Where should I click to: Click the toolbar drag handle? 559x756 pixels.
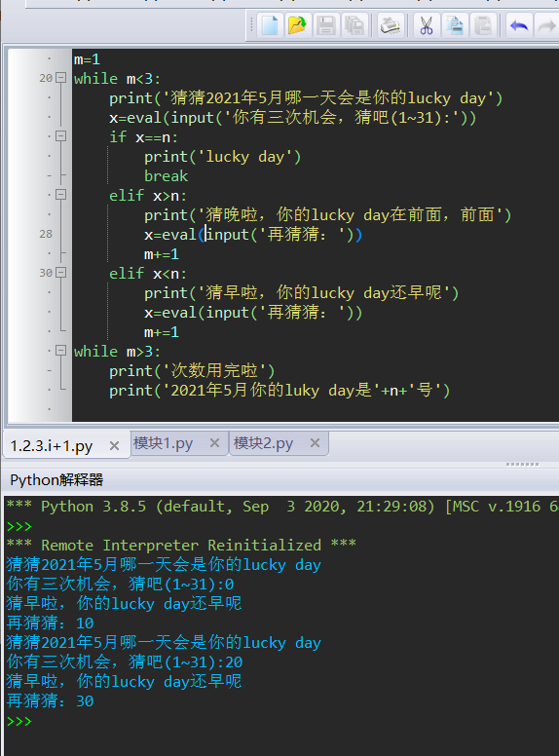click(x=251, y=25)
